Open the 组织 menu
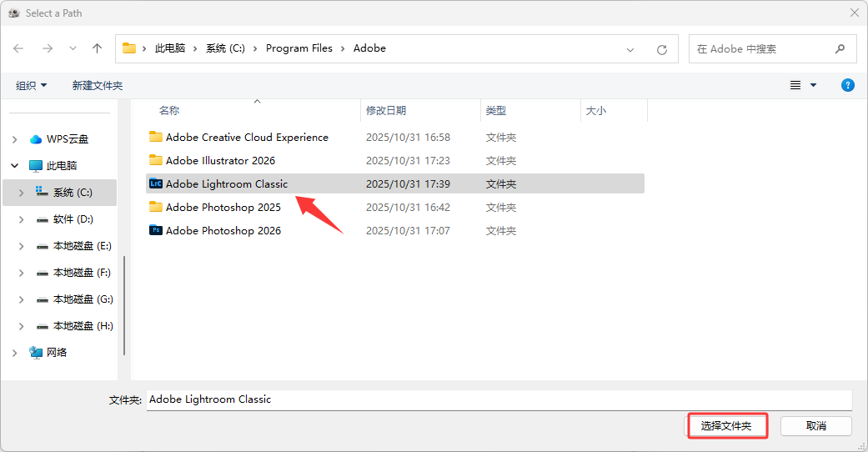Screen dimensions: 868x452 31,85
